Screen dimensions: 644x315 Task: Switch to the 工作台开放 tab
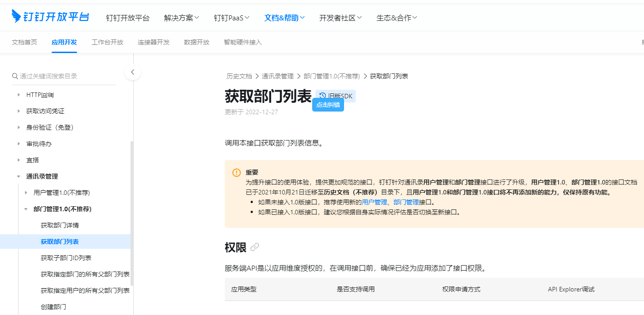(107, 42)
